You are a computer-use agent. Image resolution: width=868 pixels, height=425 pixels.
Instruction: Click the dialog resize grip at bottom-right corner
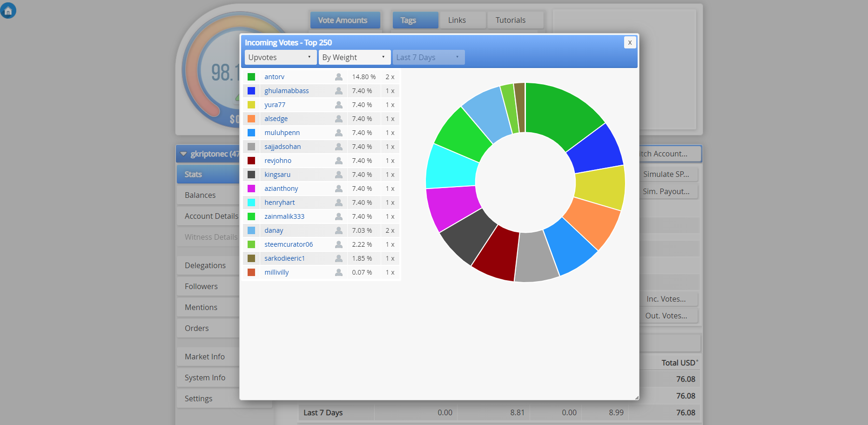coord(636,397)
